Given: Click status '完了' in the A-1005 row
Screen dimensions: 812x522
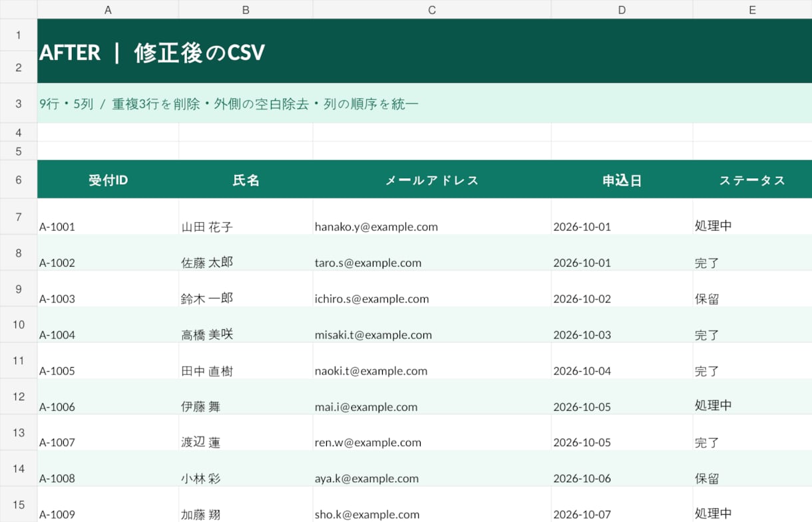Looking at the screenshot, I should coord(752,360).
